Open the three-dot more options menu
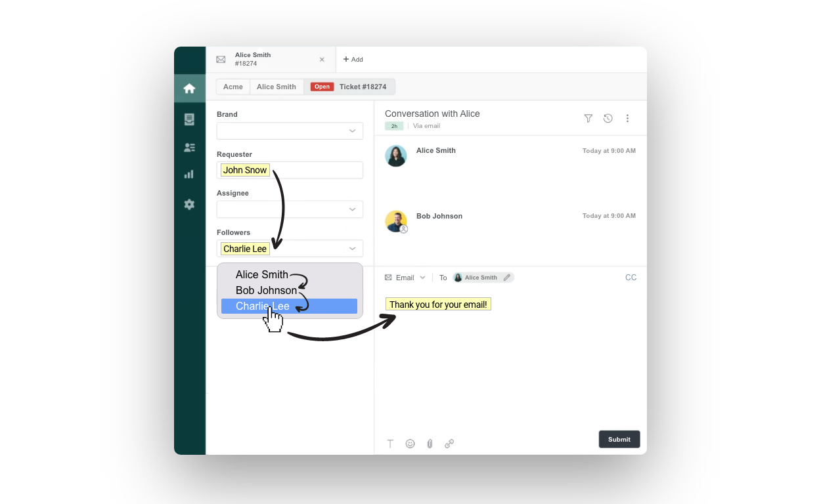This screenshot has height=504, width=821. 627,118
